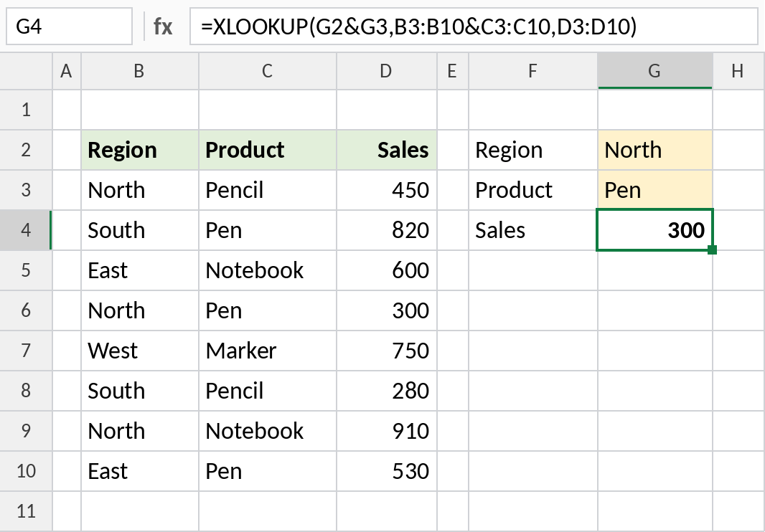
Task: Select the yellow North input cell G2
Action: point(654,150)
